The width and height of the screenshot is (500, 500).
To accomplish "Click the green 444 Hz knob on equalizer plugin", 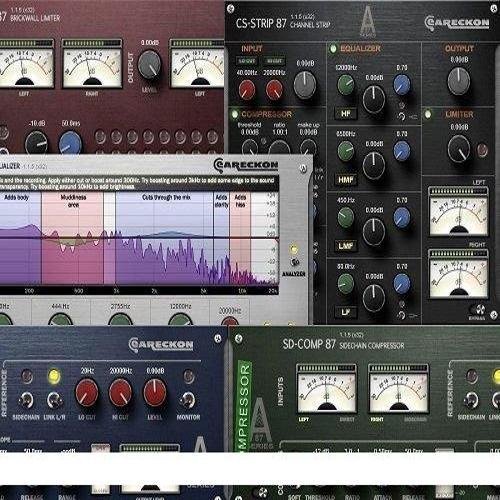I will 60,319.
